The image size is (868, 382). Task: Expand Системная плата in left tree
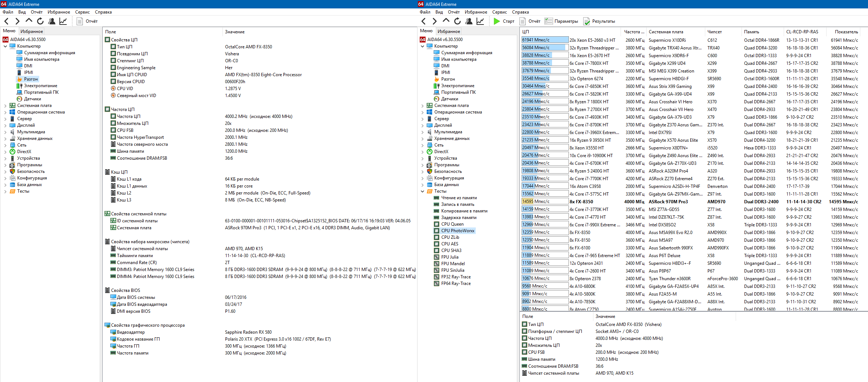5,105
